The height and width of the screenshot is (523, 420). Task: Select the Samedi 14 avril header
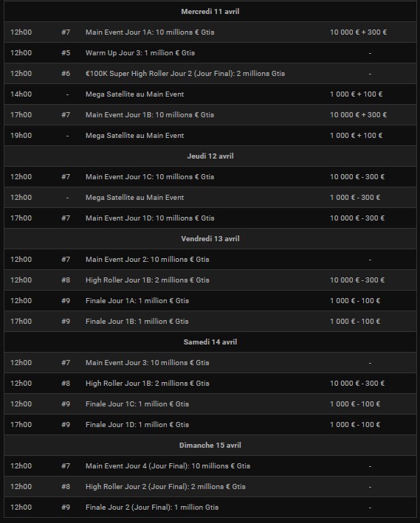(210, 342)
